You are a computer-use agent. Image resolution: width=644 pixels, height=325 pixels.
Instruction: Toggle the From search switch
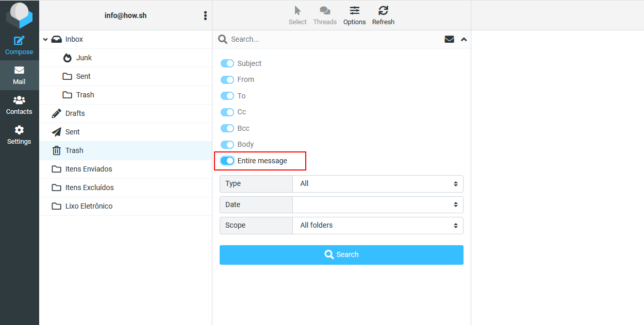coord(227,79)
